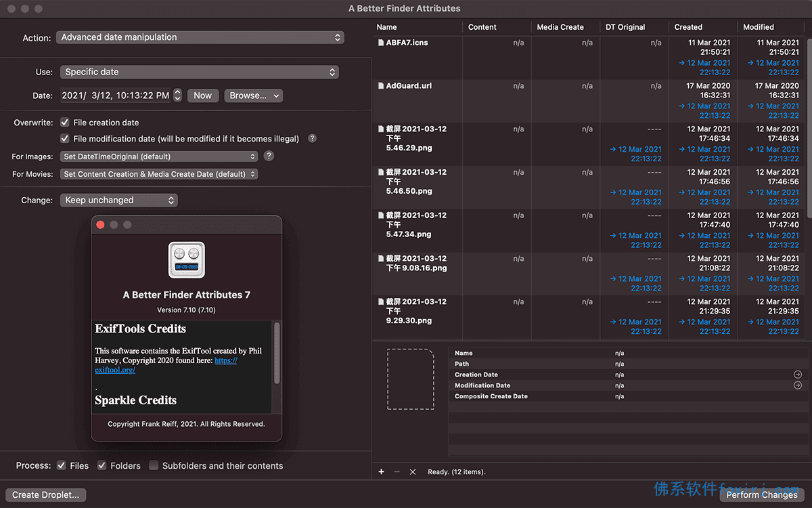
Task: Select the ABFA7.icns file name
Action: point(407,43)
